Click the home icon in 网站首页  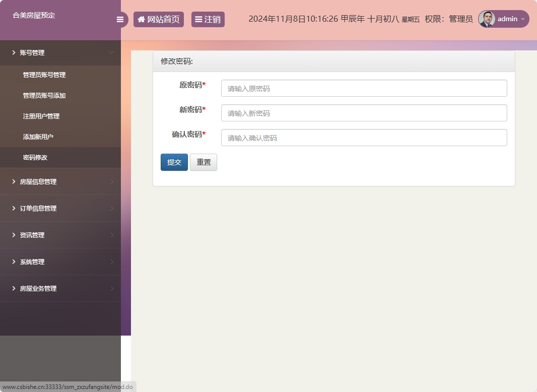coord(141,19)
